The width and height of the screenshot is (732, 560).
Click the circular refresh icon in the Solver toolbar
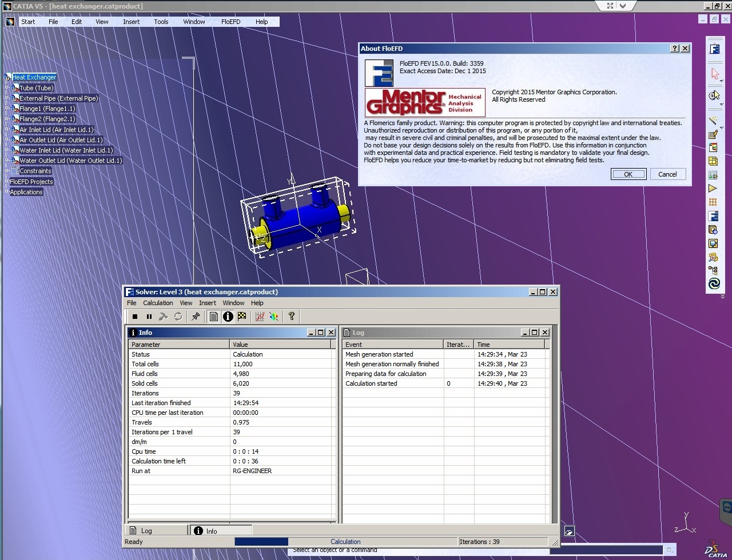[x=178, y=317]
